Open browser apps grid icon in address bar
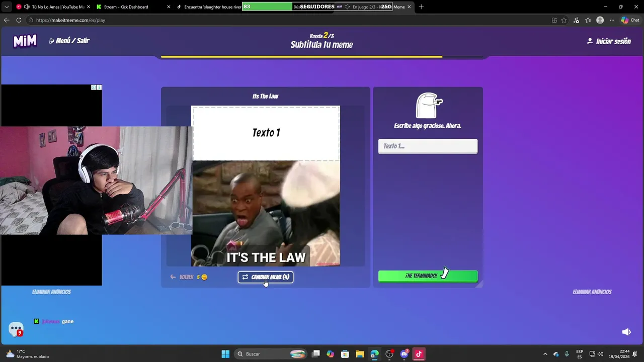 [554, 20]
